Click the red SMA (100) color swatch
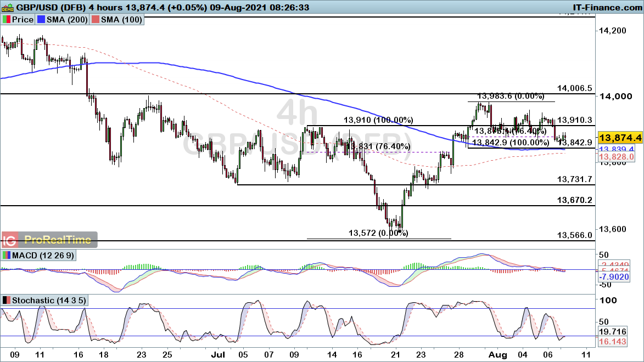This screenshot has width=644, height=362. (x=96, y=19)
